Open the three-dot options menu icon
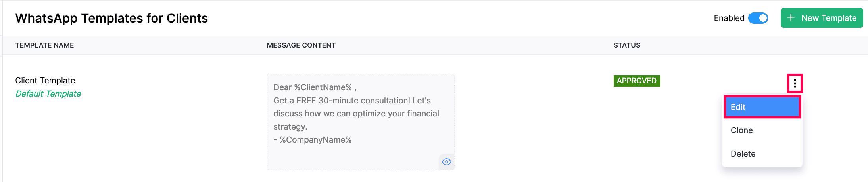The height and width of the screenshot is (182, 868). [x=795, y=83]
